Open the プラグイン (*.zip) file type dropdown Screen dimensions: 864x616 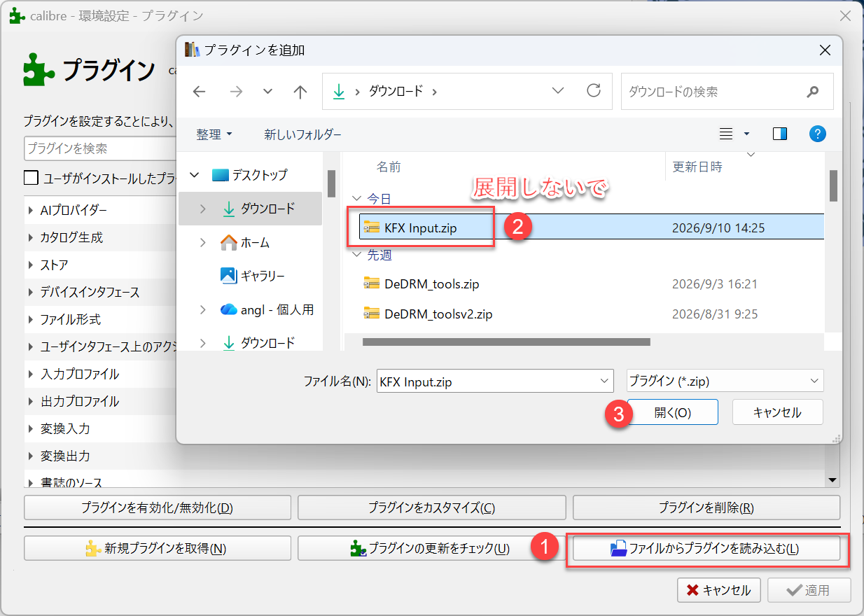click(725, 381)
